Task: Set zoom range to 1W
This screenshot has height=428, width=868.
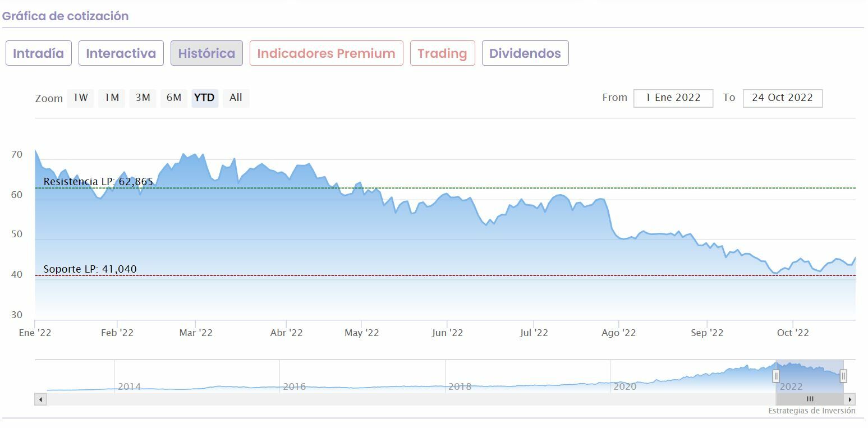Action: point(80,98)
